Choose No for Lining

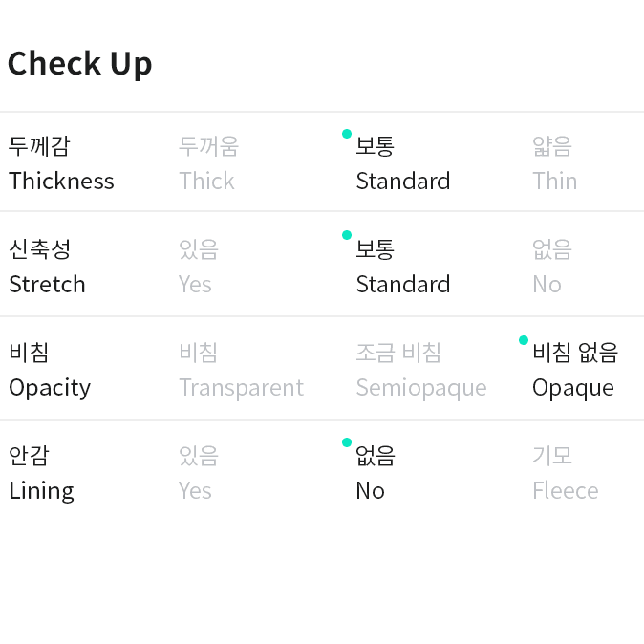click(x=375, y=473)
